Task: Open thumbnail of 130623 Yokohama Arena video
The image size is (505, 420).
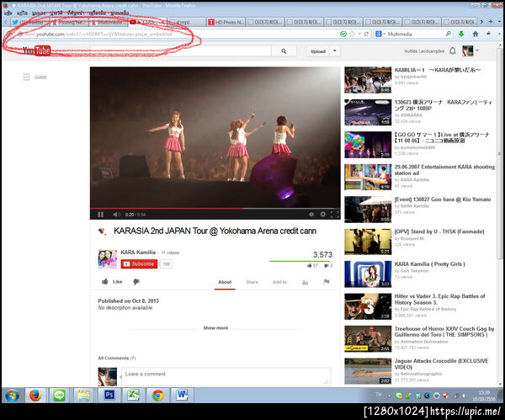Action: coord(368,113)
